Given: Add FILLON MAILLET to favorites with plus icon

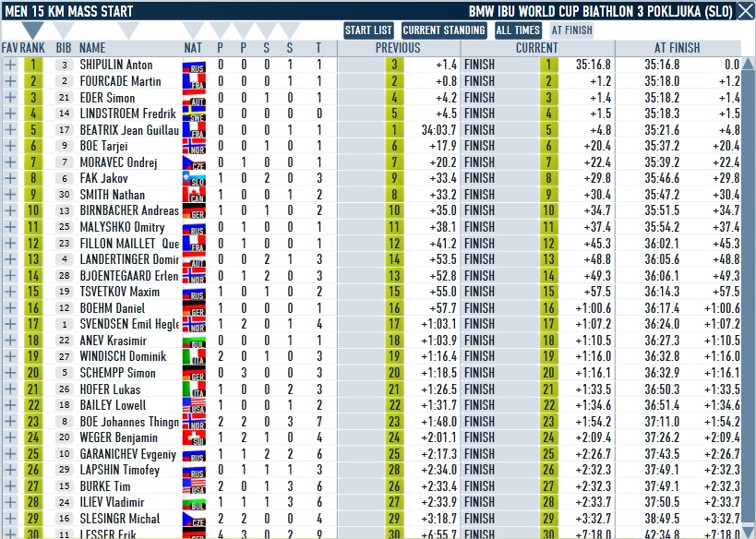Looking at the screenshot, I should 9,243.
